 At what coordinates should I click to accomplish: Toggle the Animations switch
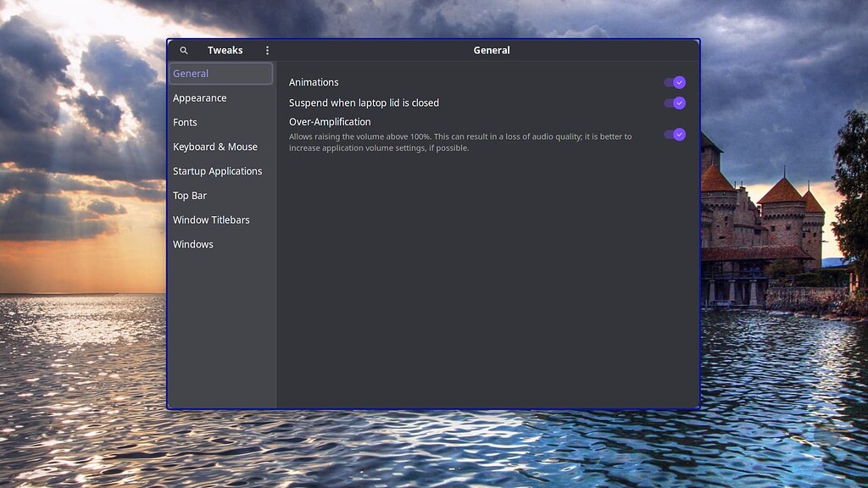pyautogui.click(x=676, y=82)
